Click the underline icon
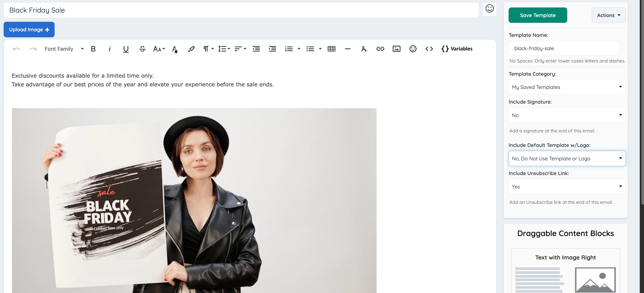Screen dimensions: 644x293 126,49
